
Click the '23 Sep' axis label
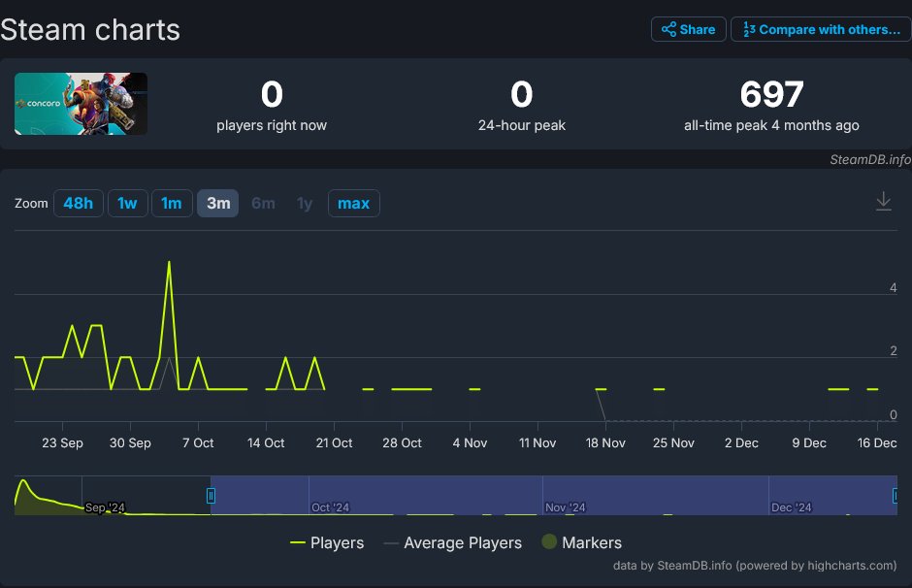point(62,443)
